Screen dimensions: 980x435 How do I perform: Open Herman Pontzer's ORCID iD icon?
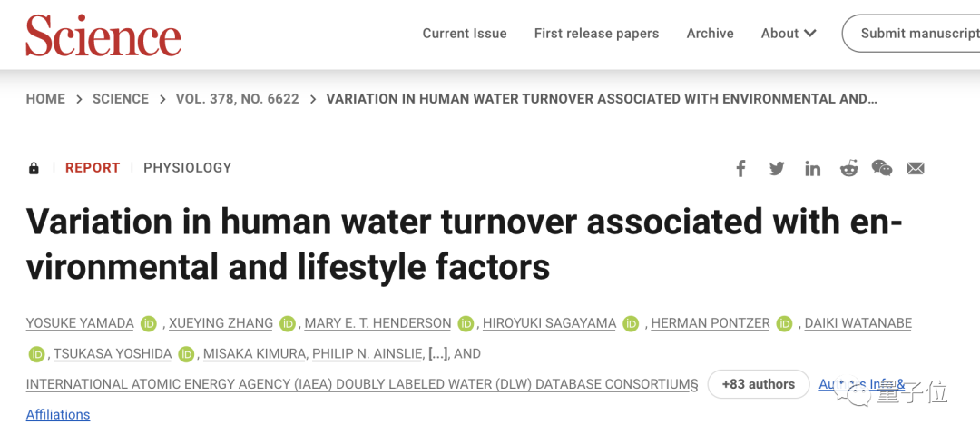click(x=785, y=323)
